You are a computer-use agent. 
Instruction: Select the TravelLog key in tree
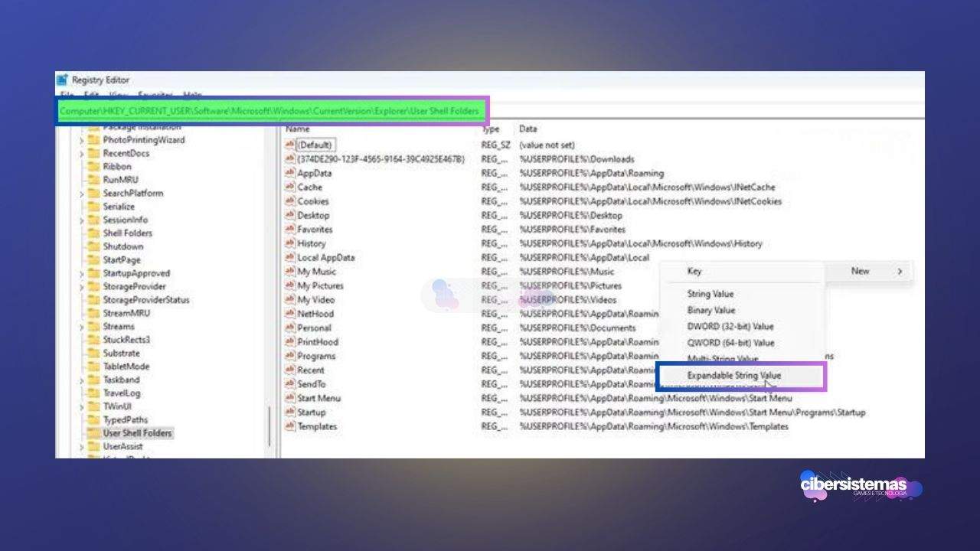(122, 393)
